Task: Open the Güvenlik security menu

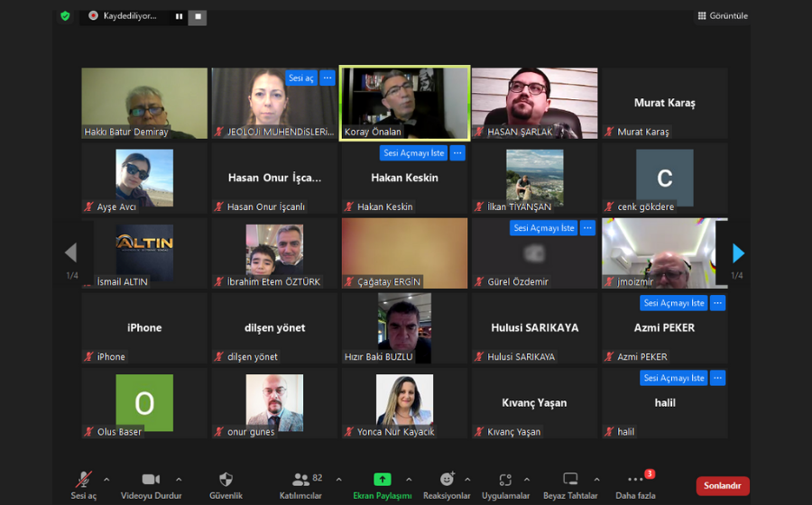Action: [x=226, y=485]
